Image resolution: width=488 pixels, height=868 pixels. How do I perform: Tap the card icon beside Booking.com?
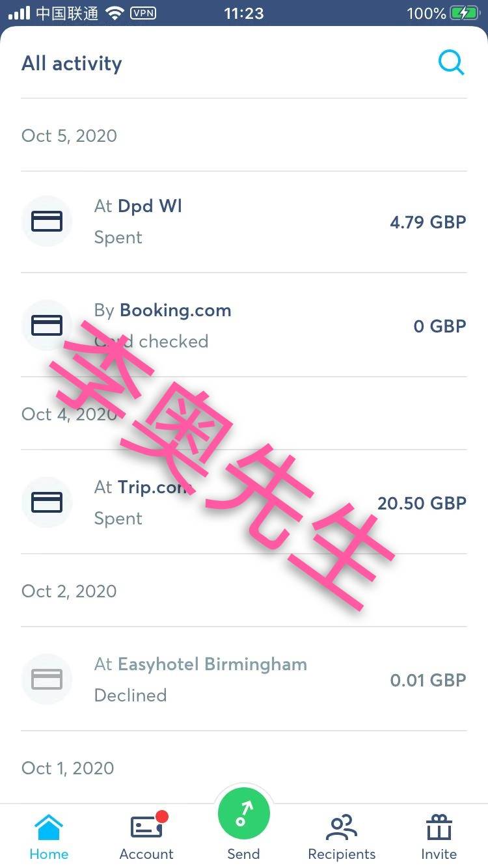pos(47,325)
